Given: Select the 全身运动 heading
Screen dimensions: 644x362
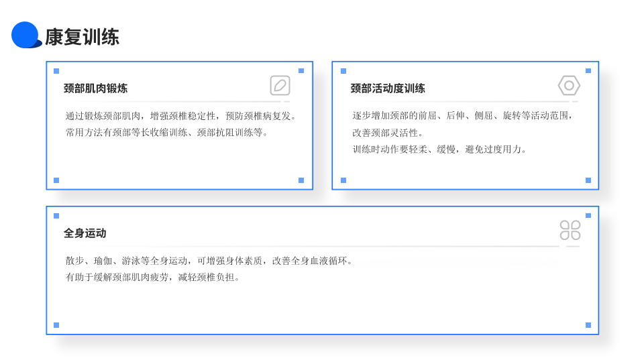Looking at the screenshot, I should point(85,233).
